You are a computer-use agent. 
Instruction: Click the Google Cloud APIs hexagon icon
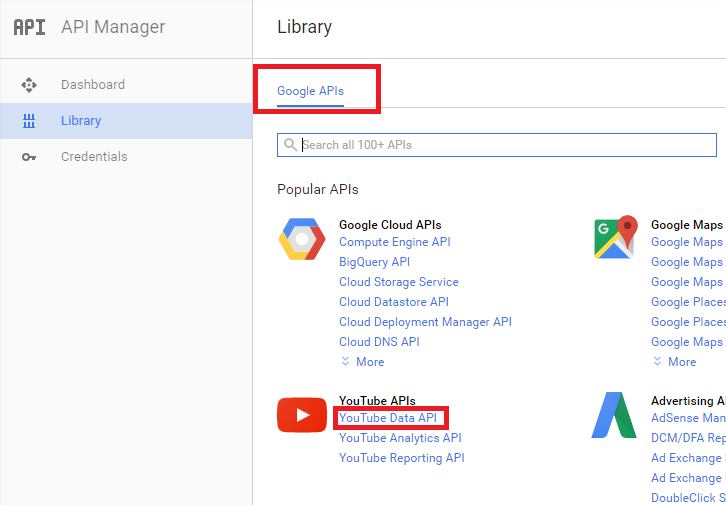[x=301, y=239]
